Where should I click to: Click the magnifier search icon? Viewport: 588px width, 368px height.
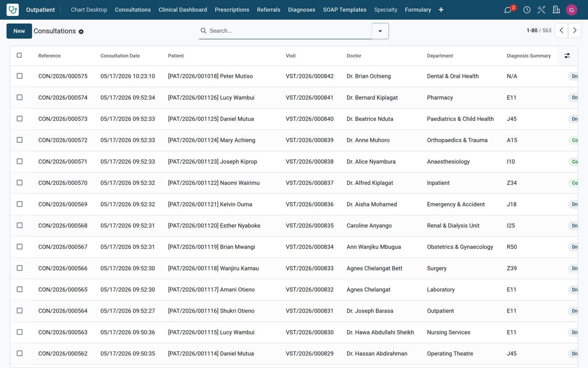203,31
